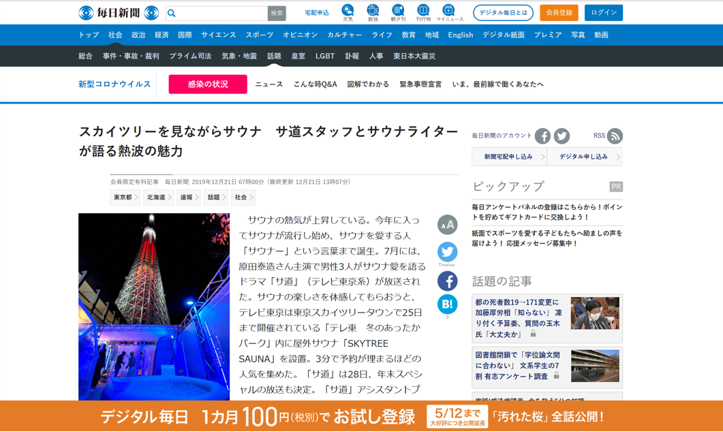Open the マイニュース icon
The height and width of the screenshot is (432, 723).
pos(450,12)
